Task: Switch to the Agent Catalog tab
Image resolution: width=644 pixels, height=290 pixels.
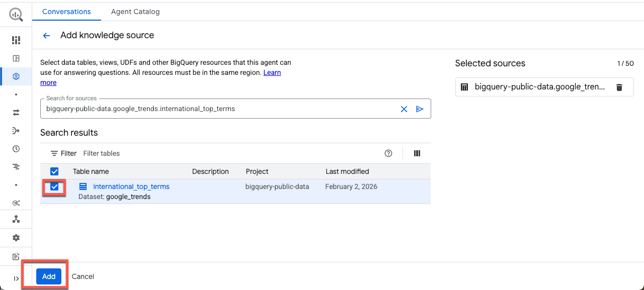Action: tap(135, 12)
